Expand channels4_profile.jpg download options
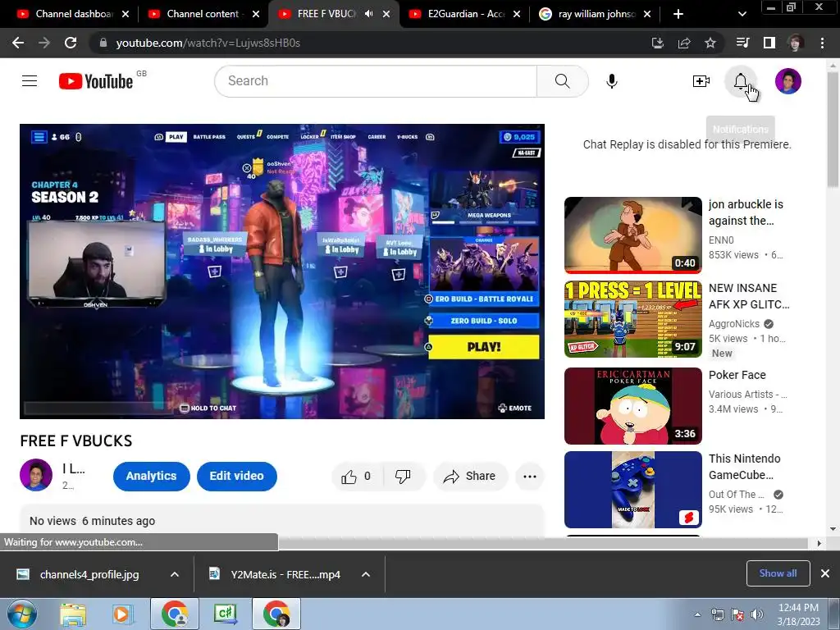Image resolution: width=840 pixels, height=630 pixels. pos(175,574)
